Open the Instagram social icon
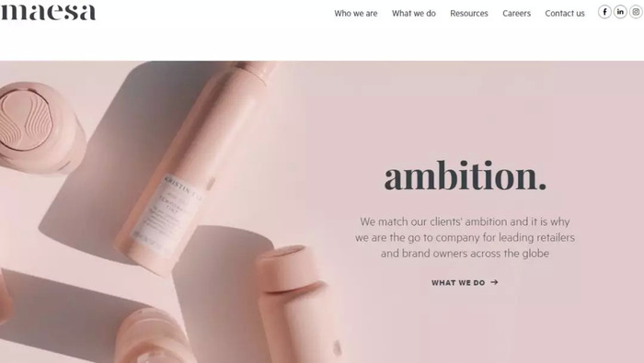This screenshot has width=644, height=363. point(636,12)
